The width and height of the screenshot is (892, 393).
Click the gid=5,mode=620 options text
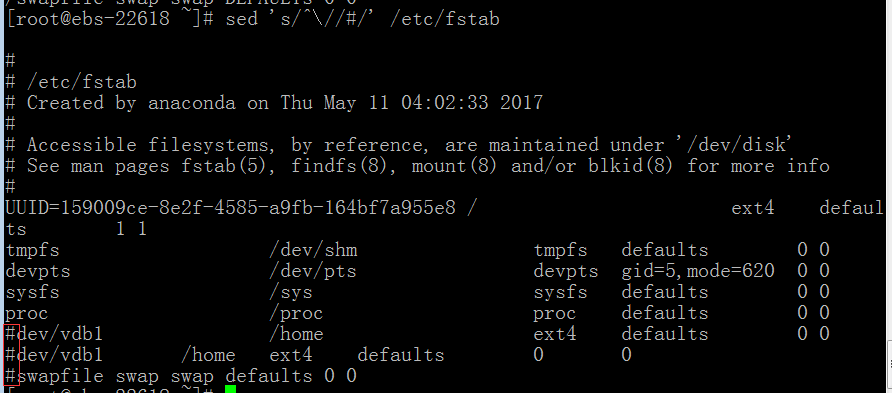tap(697, 271)
